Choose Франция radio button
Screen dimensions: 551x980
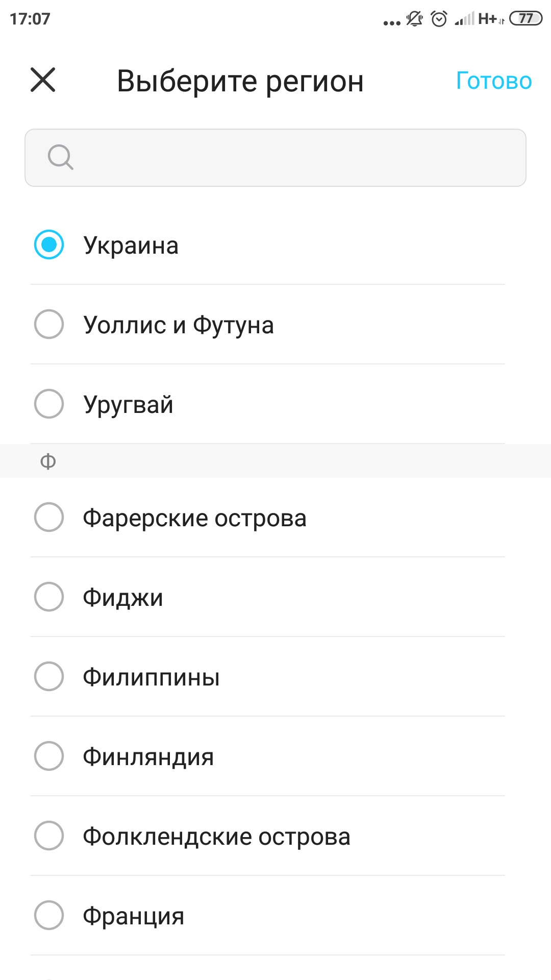coord(49,915)
